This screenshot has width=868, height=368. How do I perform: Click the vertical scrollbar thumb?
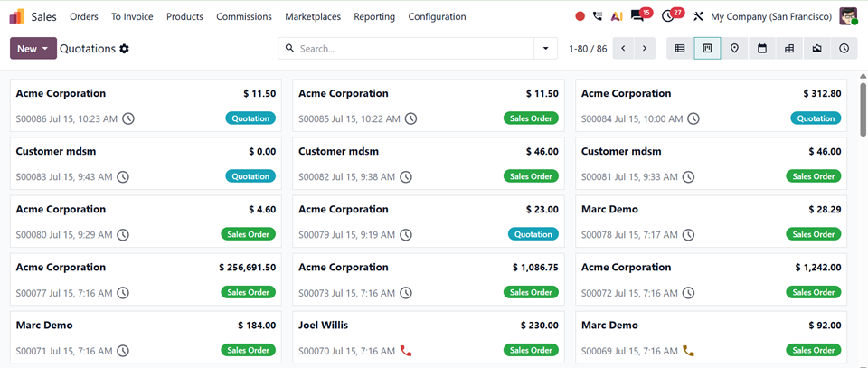(863, 109)
